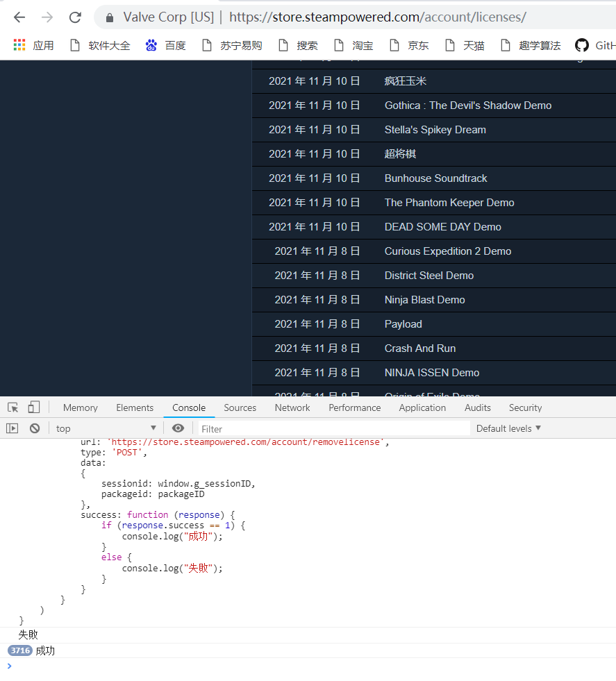Viewport: 616px width, 681px height.
Task: Click the eye icon to create live expression
Action: [178, 428]
